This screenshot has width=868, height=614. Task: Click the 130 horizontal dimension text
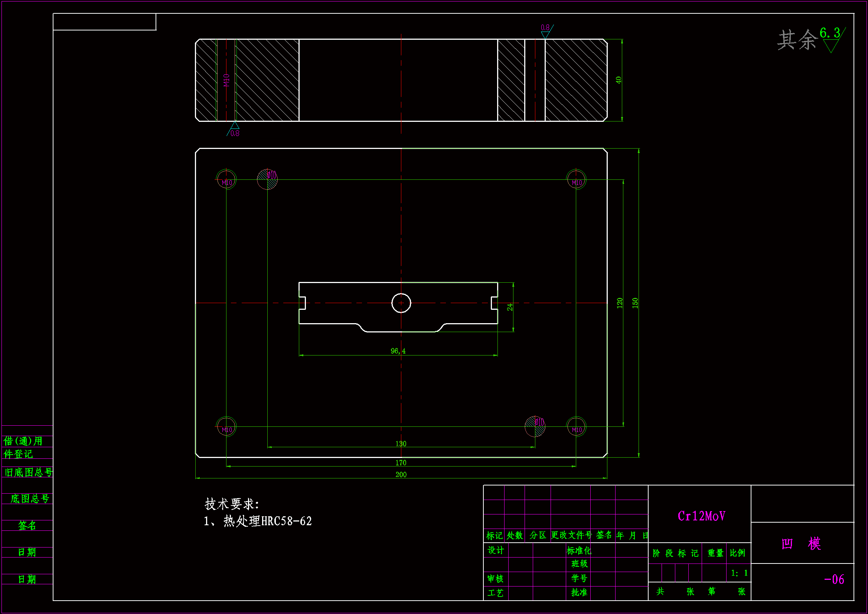[401, 444]
